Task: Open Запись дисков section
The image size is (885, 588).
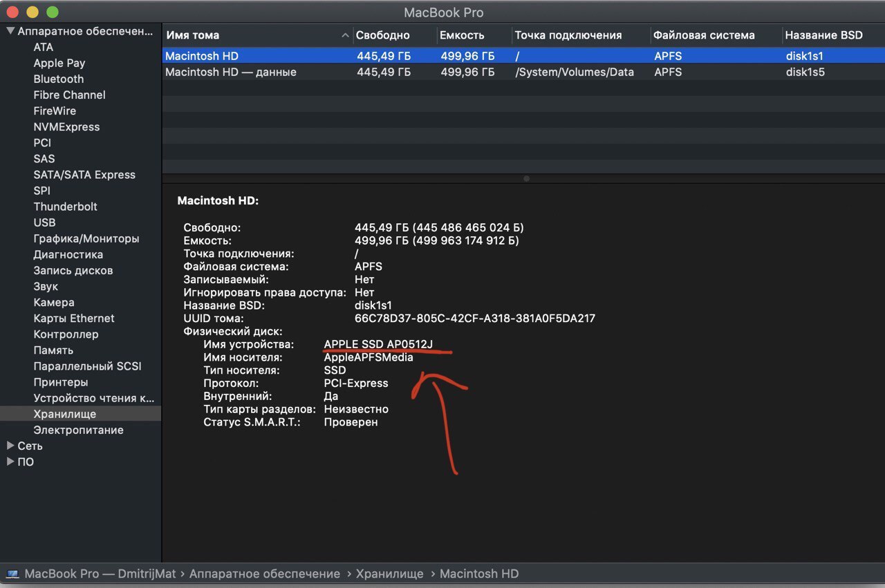Action: (x=73, y=270)
